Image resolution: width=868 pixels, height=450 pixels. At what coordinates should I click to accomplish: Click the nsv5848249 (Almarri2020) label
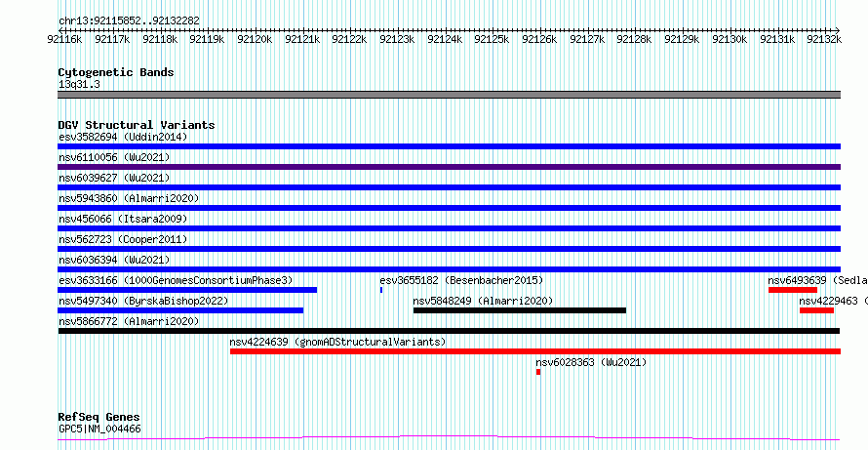point(484,301)
